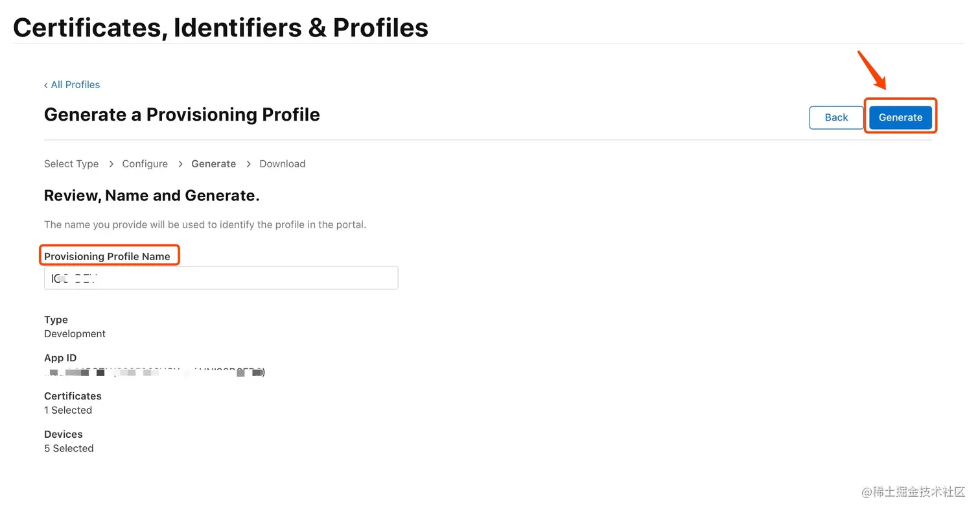Select the Download breadcrumb step
Image resolution: width=980 pixels, height=513 pixels.
[x=282, y=163]
